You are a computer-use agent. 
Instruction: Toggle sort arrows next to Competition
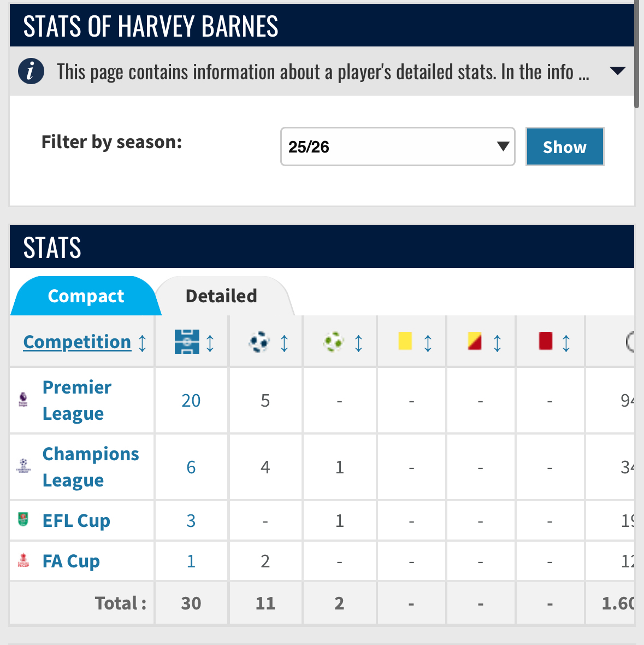pos(143,343)
